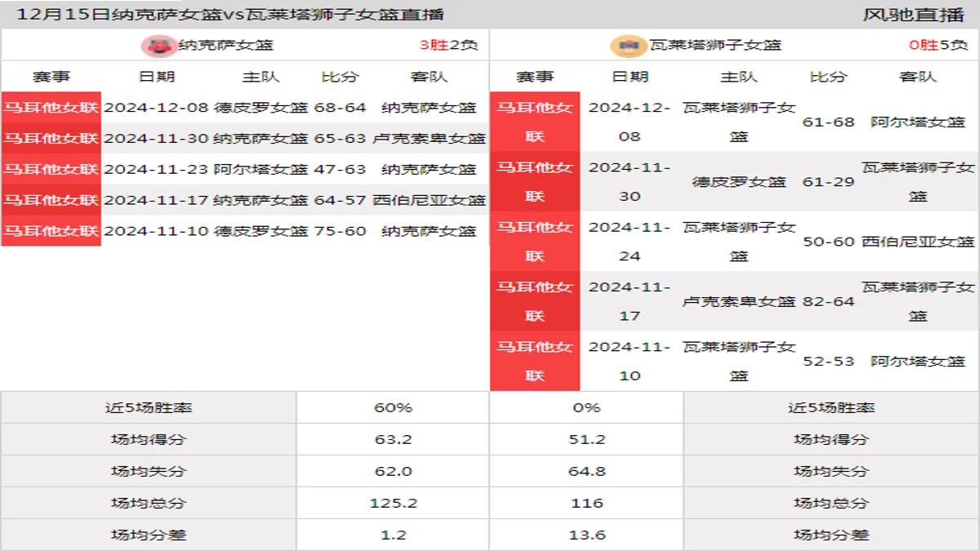Select the score 82-64
This screenshot has height=551, width=980.
click(x=828, y=301)
